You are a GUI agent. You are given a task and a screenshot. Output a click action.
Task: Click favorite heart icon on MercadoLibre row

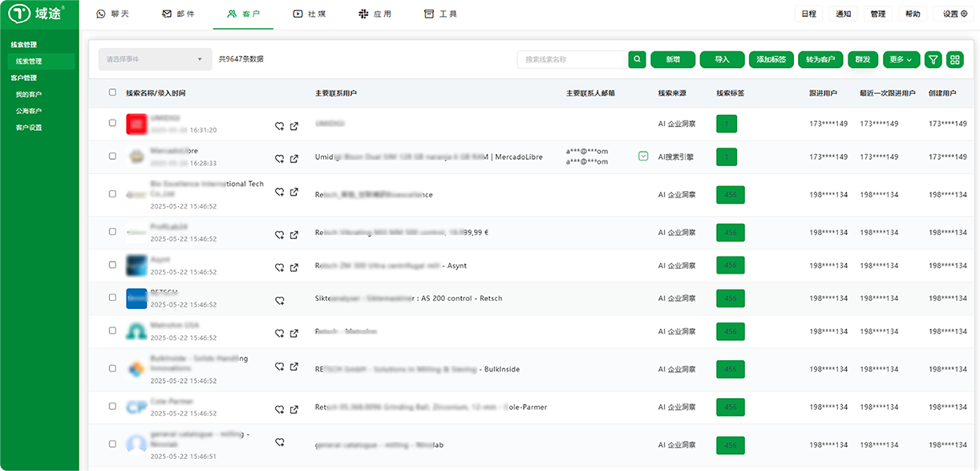280,159
